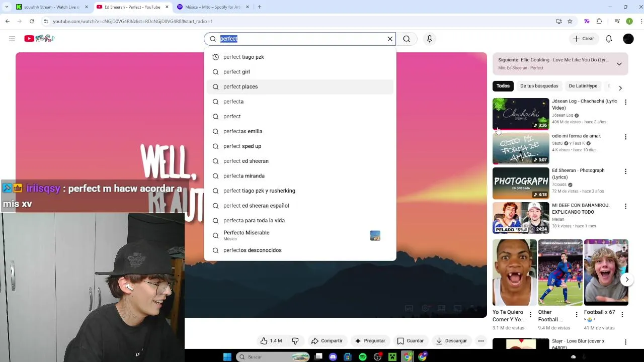This screenshot has height=362, width=644.
Task: Open the Perfecto Miserable artist suggestion
Action: (x=300, y=235)
